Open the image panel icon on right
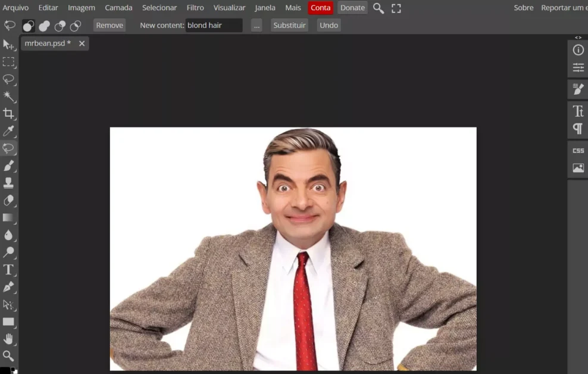The width and height of the screenshot is (588, 374). click(578, 168)
